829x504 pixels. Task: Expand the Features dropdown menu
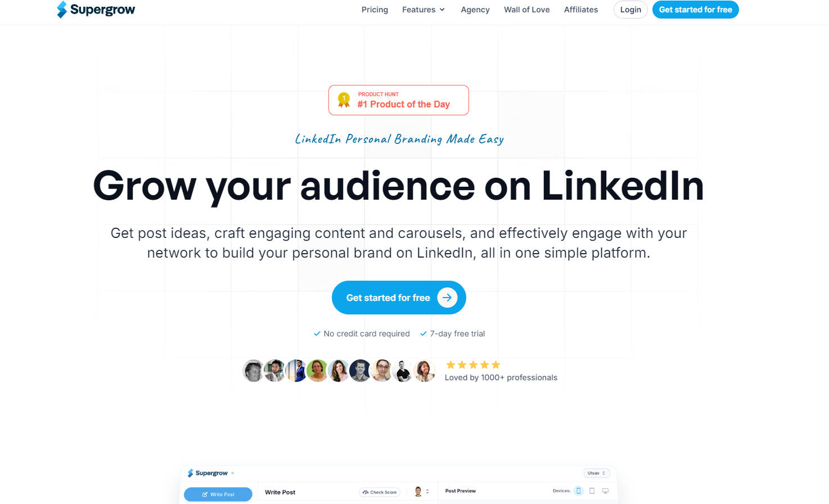click(423, 10)
